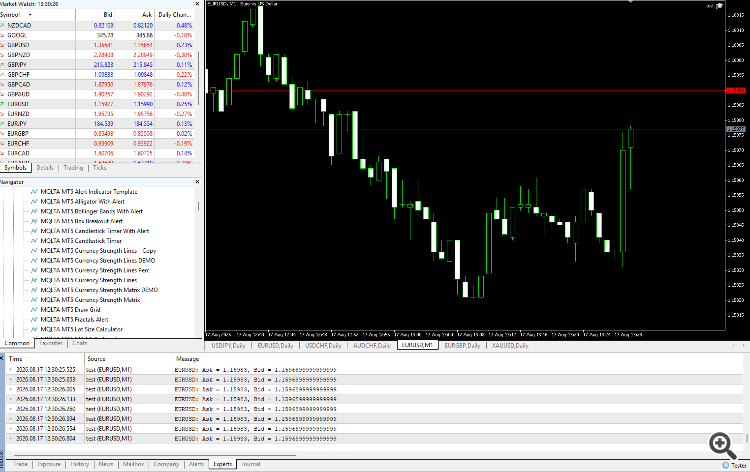
Task: Select the Common tab in Navigator
Action: click(x=17, y=343)
